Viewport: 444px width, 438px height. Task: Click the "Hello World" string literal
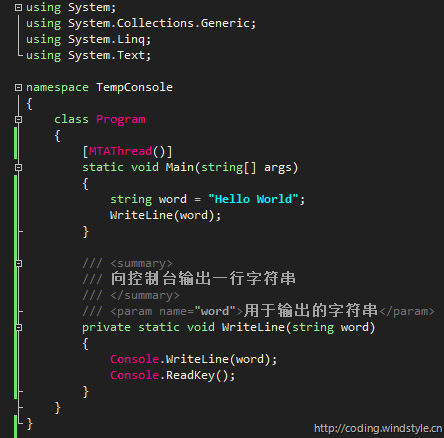[x=253, y=199]
